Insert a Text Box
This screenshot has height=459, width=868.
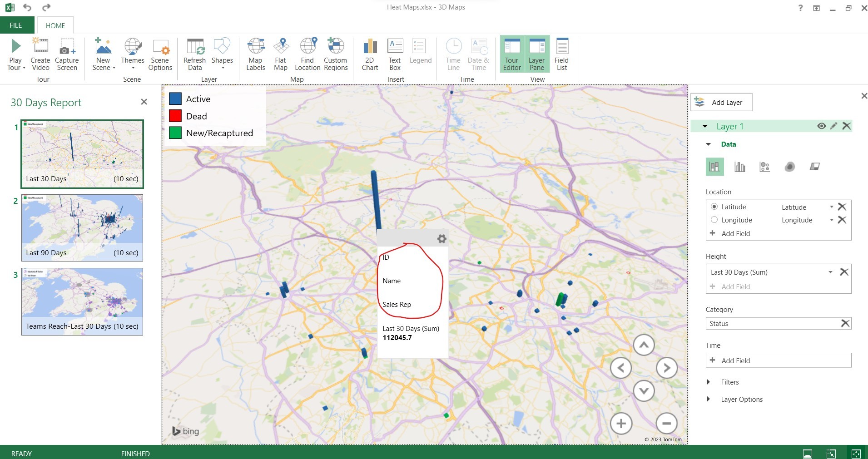tap(395, 54)
